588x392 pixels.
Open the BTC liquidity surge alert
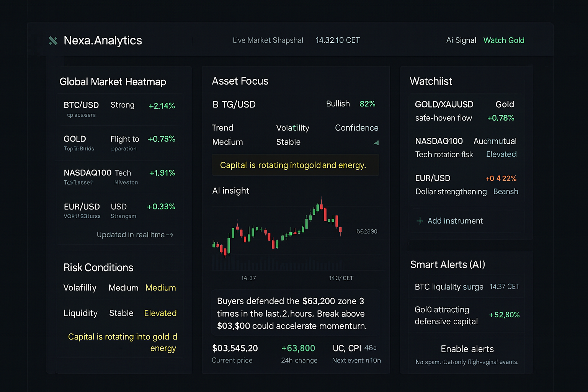click(x=467, y=286)
